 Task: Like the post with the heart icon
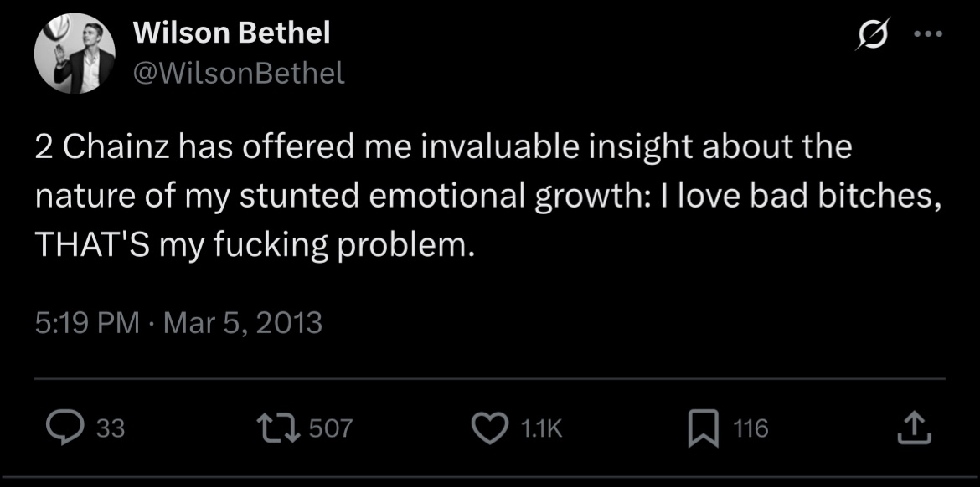[489, 428]
